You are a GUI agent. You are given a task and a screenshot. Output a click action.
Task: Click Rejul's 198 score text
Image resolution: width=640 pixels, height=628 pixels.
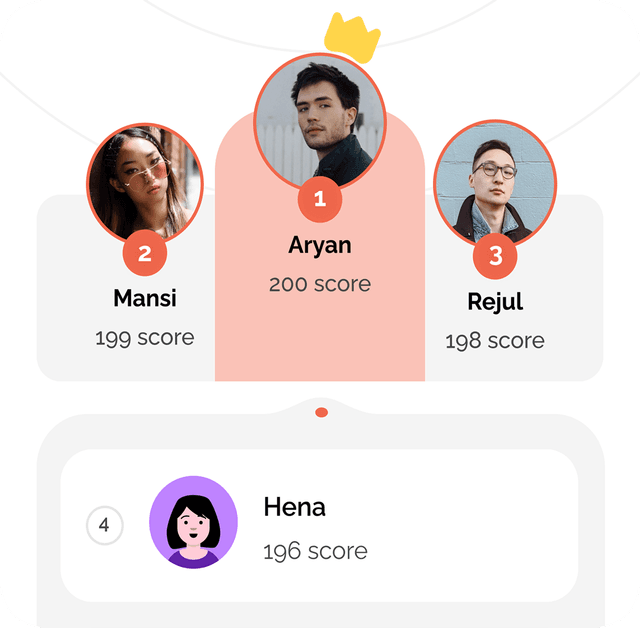495,341
